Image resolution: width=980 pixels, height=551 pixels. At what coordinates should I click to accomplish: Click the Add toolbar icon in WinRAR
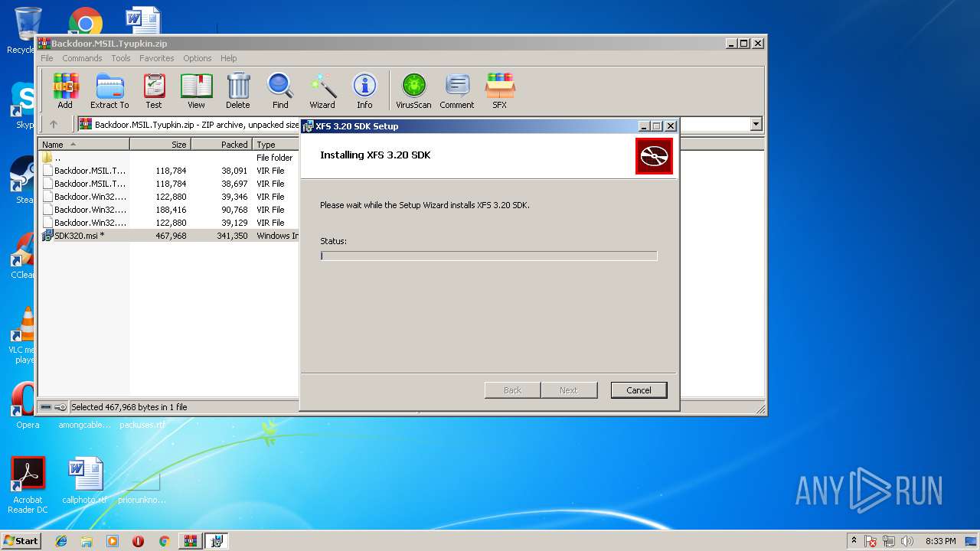(65, 91)
